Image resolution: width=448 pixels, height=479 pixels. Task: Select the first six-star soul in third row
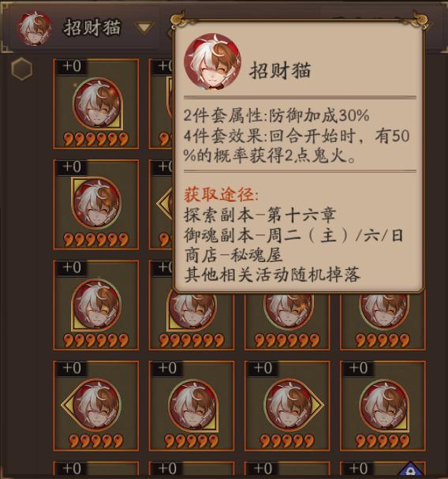click(96, 305)
